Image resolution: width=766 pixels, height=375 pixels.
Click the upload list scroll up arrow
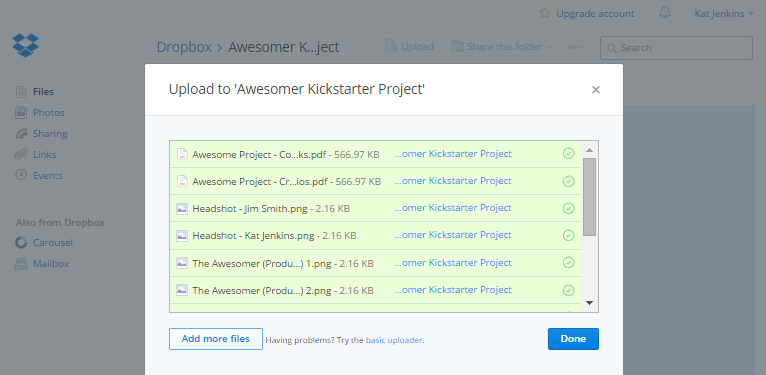590,150
